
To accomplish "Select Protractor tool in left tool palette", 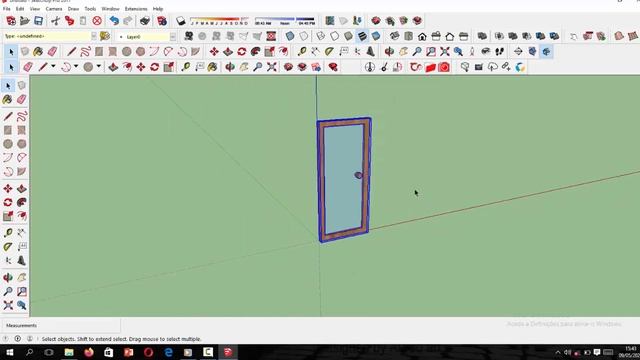I will tap(8, 247).
